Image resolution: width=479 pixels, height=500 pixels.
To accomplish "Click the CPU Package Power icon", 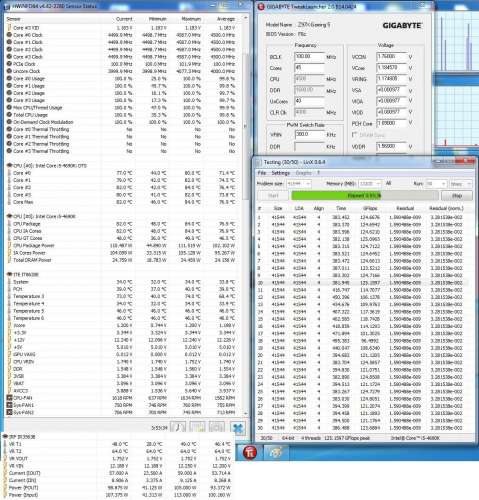I will click(x=9, y=246).
